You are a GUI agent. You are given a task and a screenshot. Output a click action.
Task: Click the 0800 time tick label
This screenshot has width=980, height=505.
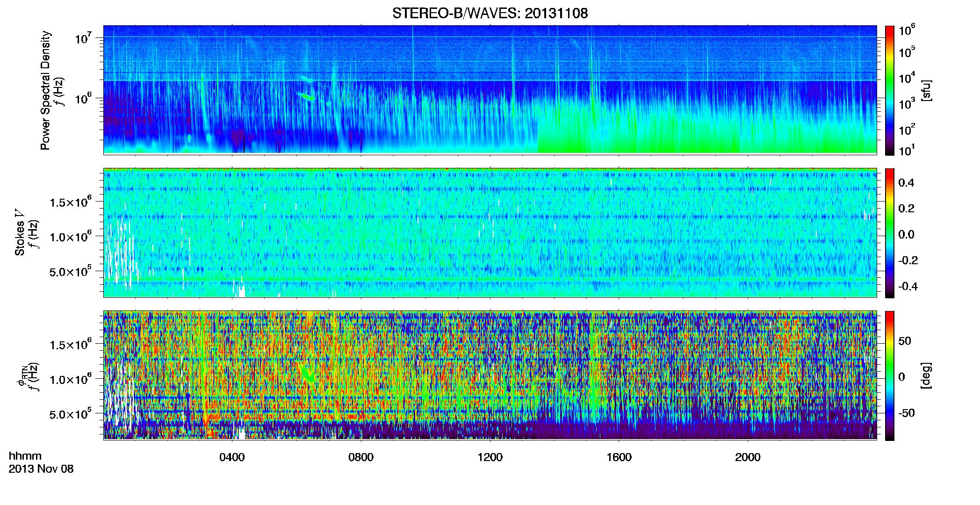[x=361, y=457]
